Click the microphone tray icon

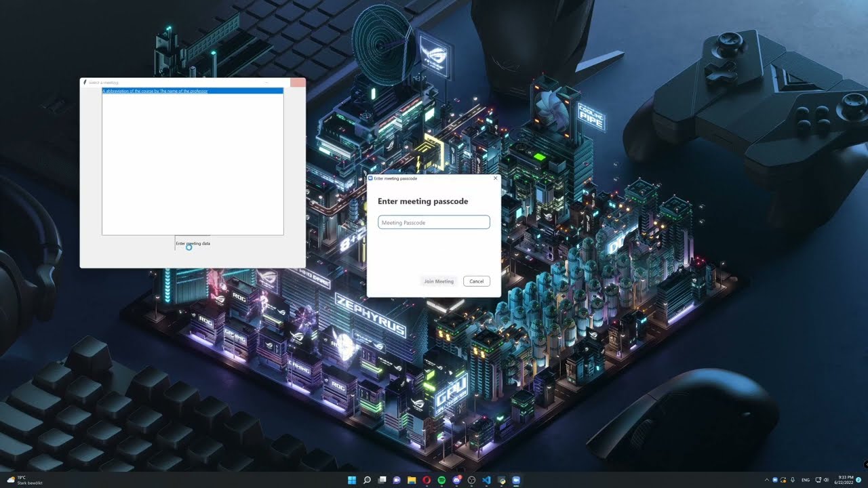[793, 480]
